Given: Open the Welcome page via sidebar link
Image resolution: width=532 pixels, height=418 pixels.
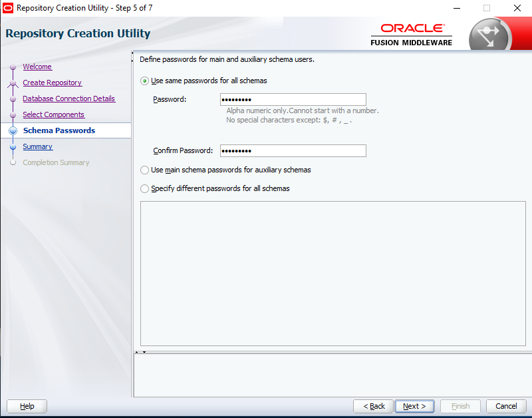Looking at the screenshot, I should [x=37, y=67].
